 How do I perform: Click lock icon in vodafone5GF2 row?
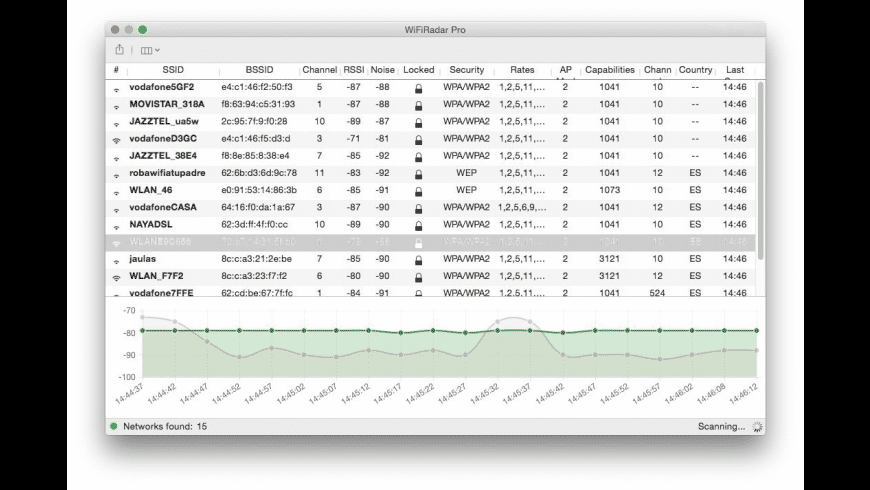[418, 88]
